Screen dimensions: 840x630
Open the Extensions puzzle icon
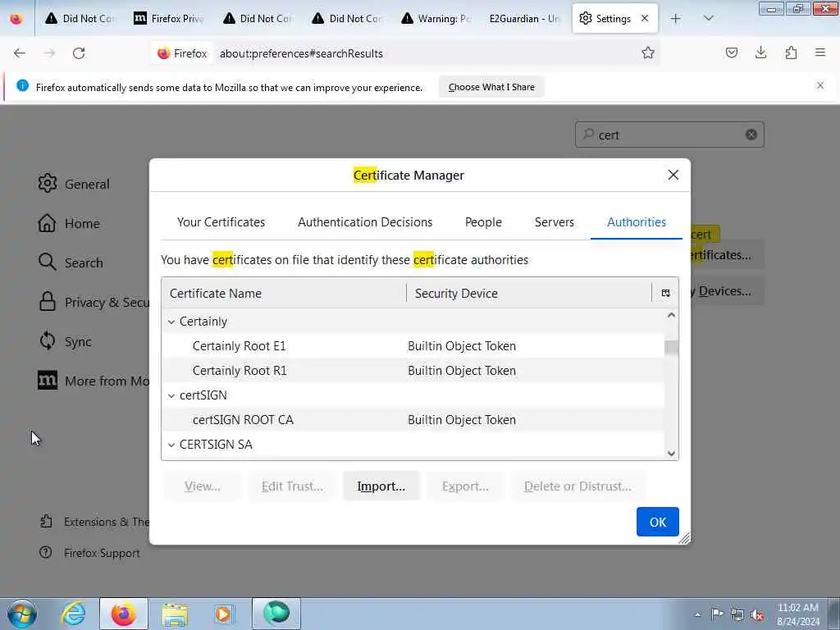pyautogui.click(x=791, y=52)
